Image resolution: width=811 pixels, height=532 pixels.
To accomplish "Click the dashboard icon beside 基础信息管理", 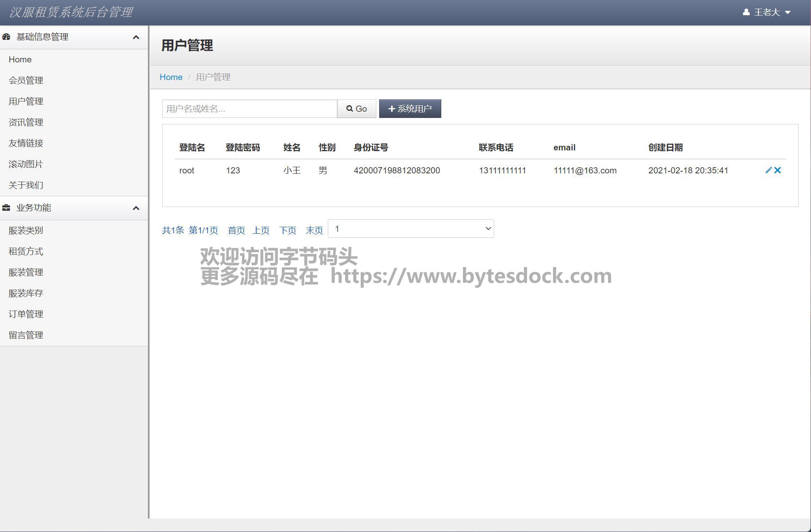I will pos(6,37).
